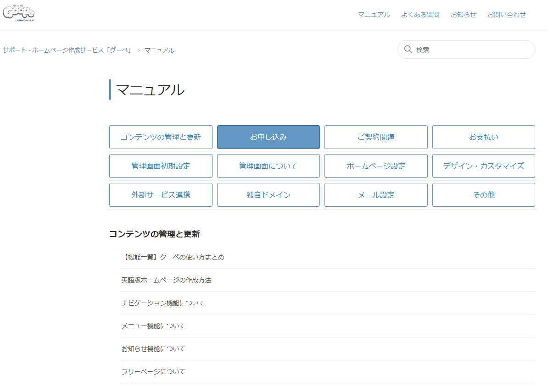This screenshot has width=548, height=392.
Task: Go to お知らせ in header
Action: click(463, 15)
